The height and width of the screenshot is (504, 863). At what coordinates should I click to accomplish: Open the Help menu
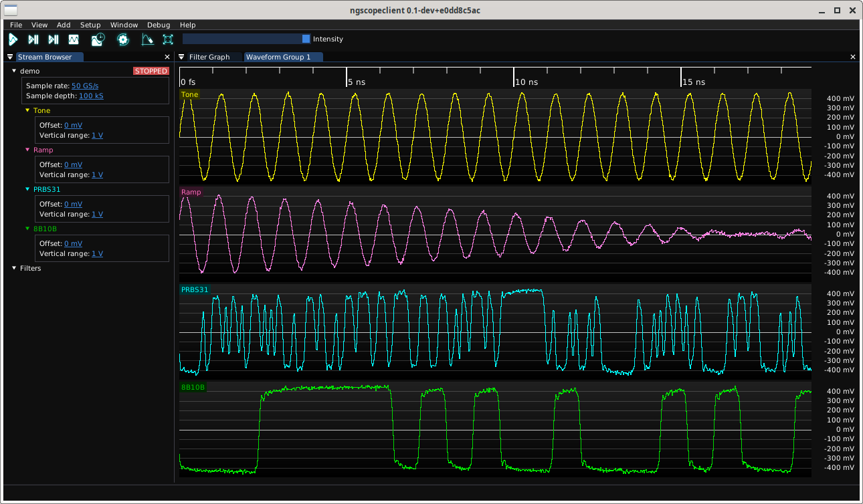[188, 25]
